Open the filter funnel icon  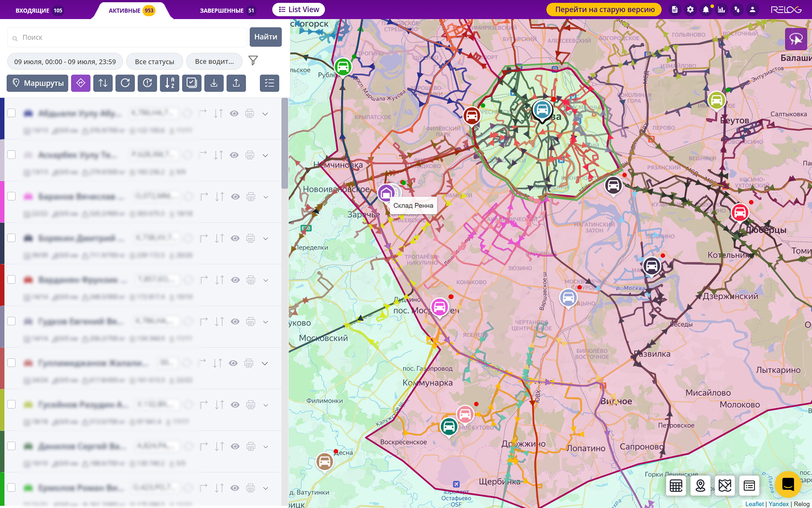253,61
